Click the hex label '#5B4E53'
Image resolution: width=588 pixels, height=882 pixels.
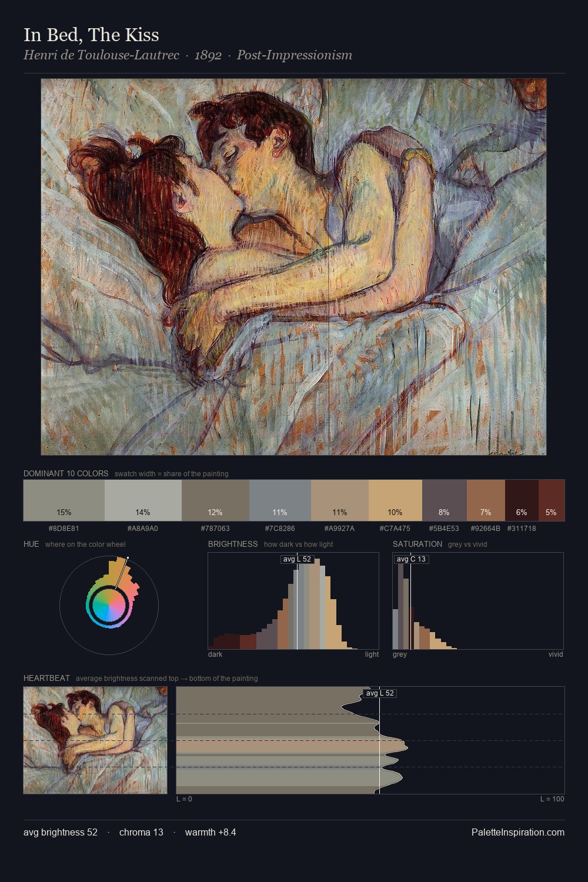pos(445,529)
